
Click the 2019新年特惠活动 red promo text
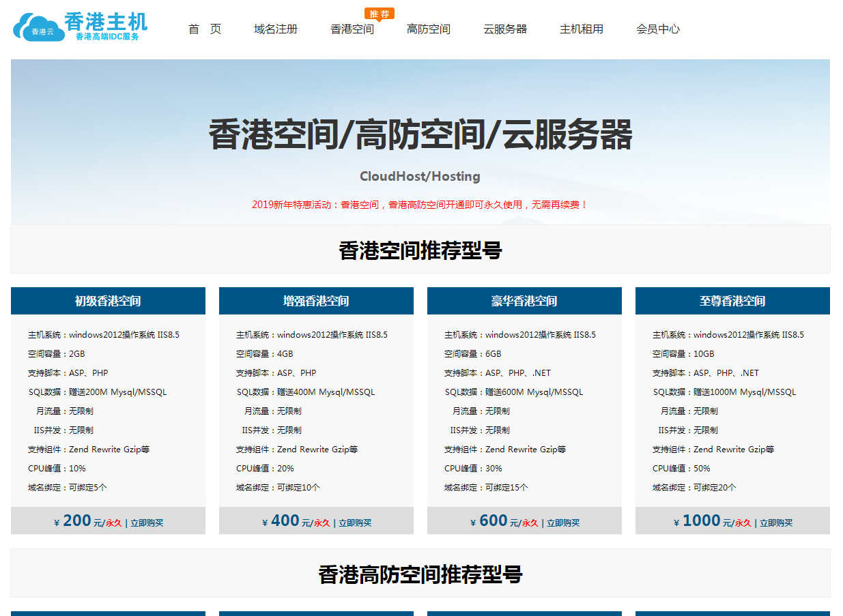click(x=420, y=205)
